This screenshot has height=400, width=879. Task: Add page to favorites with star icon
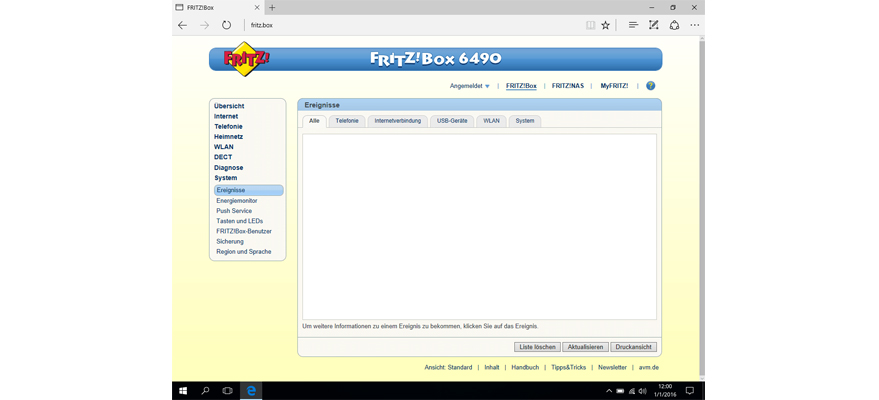coord(605,25)
